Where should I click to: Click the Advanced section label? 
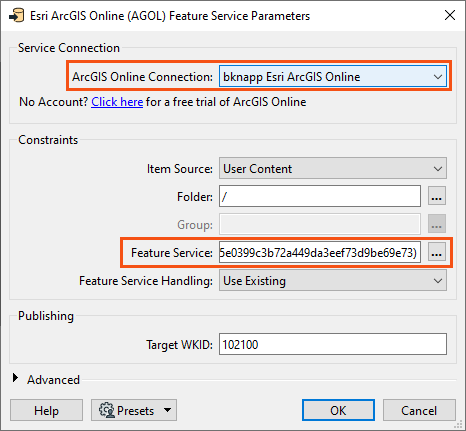pyautogui.click(x=53, y=380)
